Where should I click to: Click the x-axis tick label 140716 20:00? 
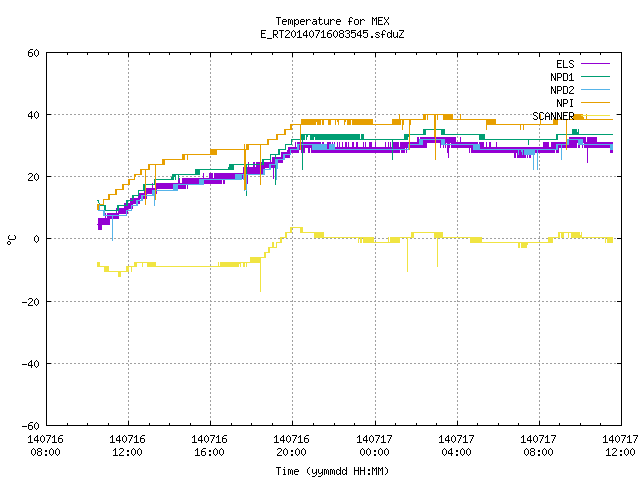pyautogui.click(x=291, y=446)
